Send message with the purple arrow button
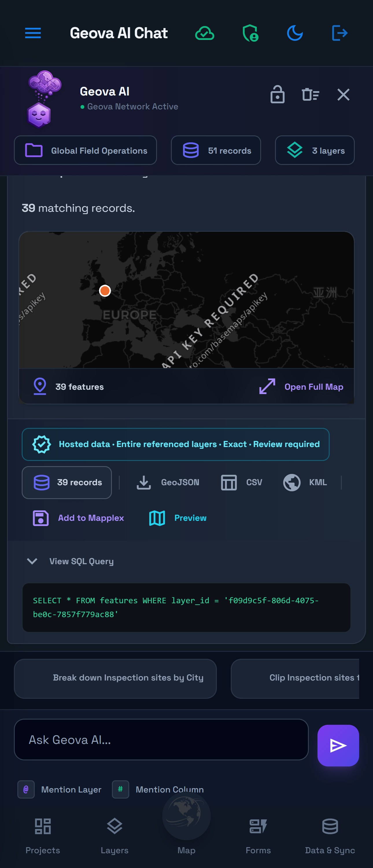The width and height of the screenshot is (373, 868). [338, 745]
